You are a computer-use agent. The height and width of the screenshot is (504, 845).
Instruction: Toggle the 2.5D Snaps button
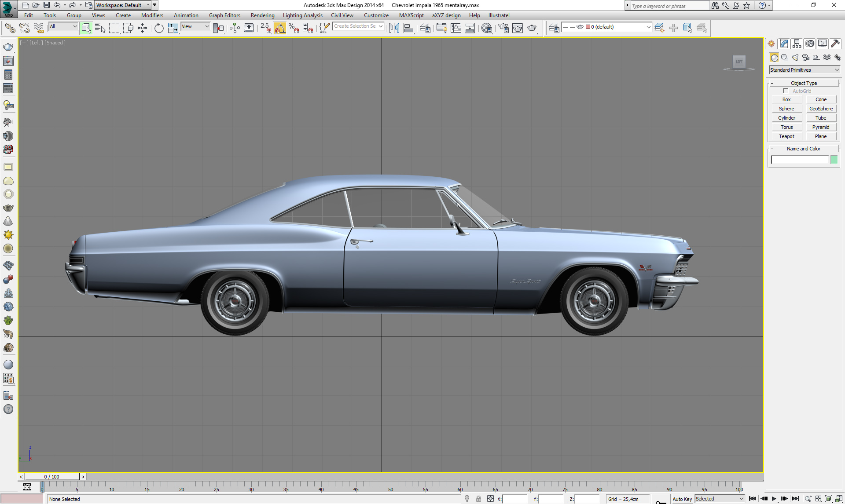266,28
